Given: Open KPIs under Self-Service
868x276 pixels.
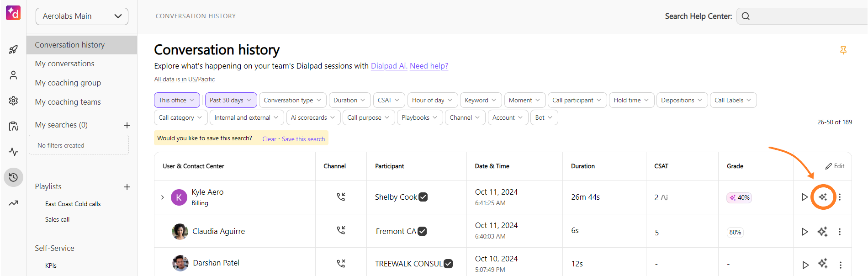Looking at the screenshot, I should (51, 265).
